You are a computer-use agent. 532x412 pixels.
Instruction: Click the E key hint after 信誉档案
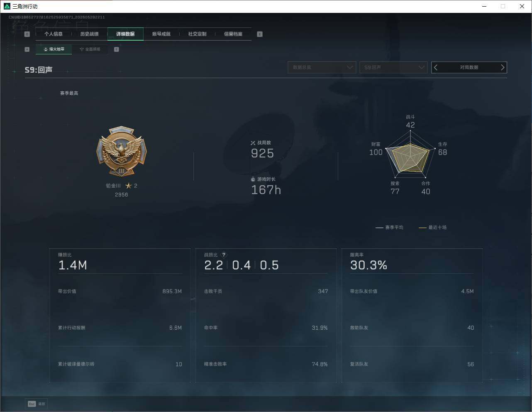pyautogui.click(x=260, y=34)
